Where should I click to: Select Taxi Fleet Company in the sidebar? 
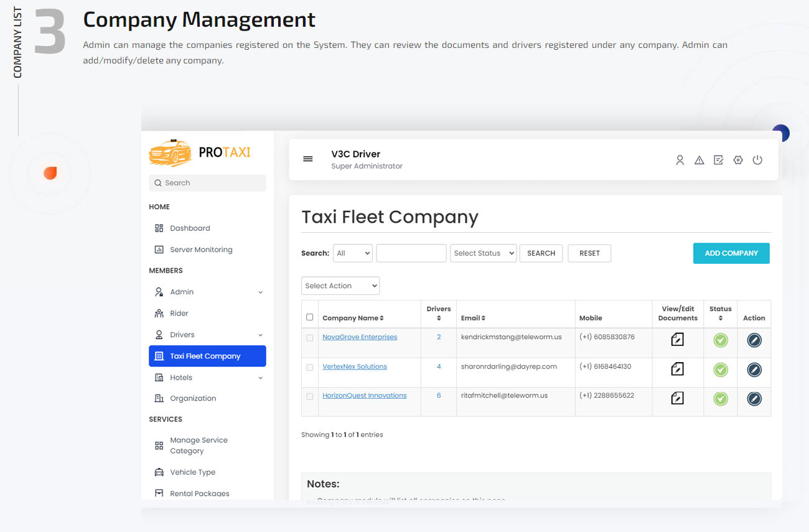click(x=205, y=356)
